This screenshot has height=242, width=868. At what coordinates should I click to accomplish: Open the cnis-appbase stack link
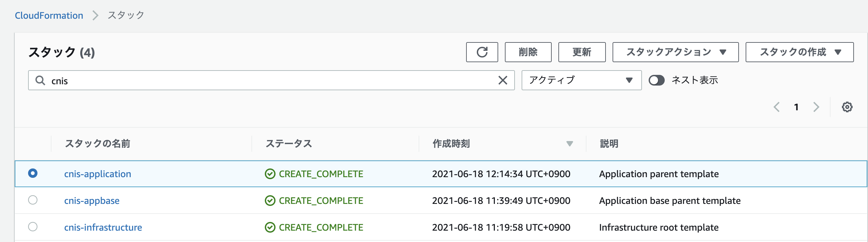point(92,201)
